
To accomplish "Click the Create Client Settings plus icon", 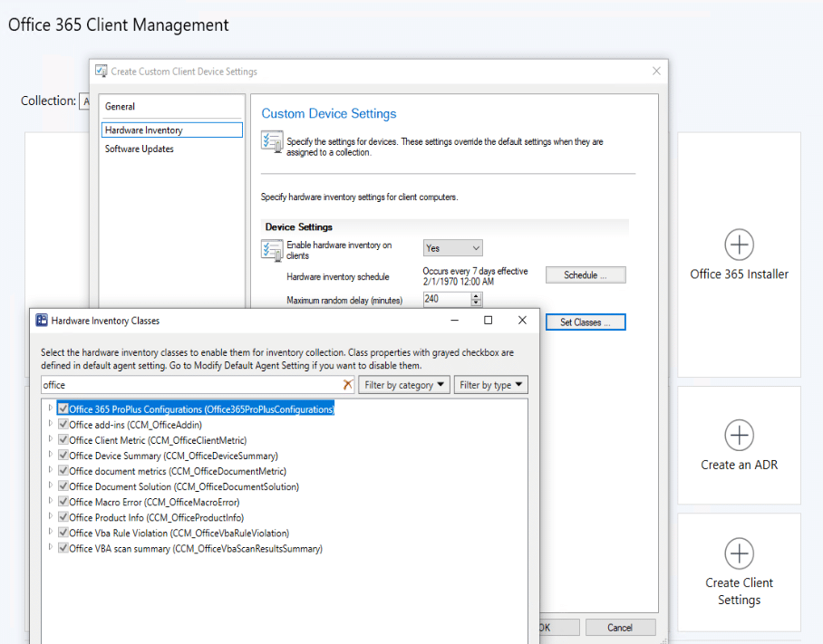I will coord(740,553).
